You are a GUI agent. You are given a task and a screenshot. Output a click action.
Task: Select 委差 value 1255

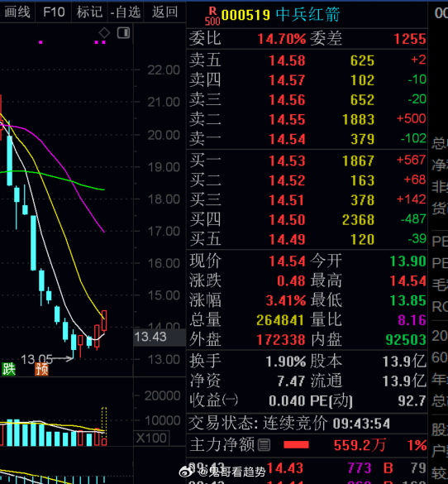[410, 39]
